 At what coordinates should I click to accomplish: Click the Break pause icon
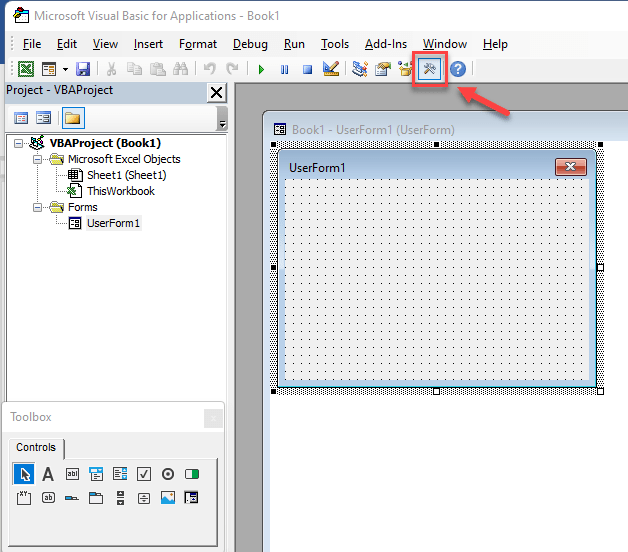[x=284, y=70]
